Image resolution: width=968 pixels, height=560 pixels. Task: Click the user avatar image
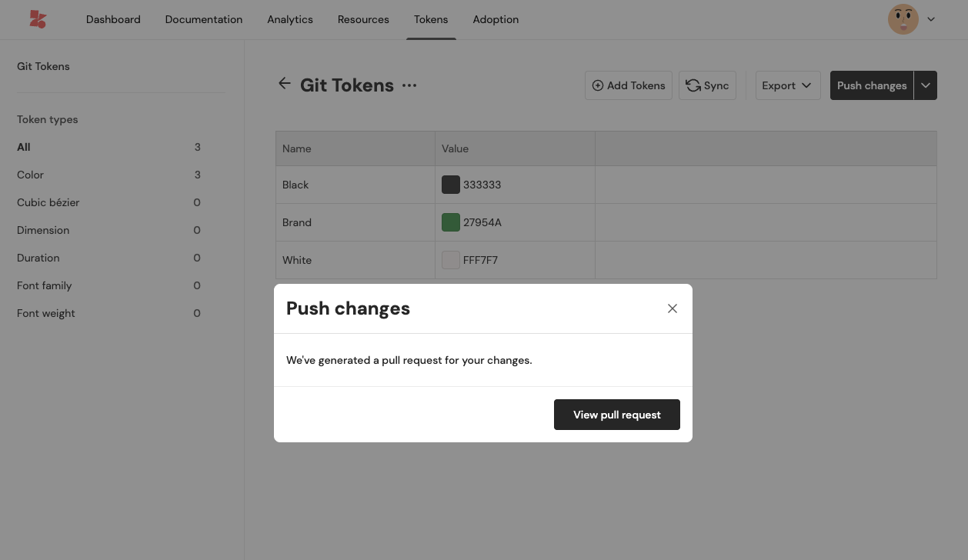pos(903,19)
